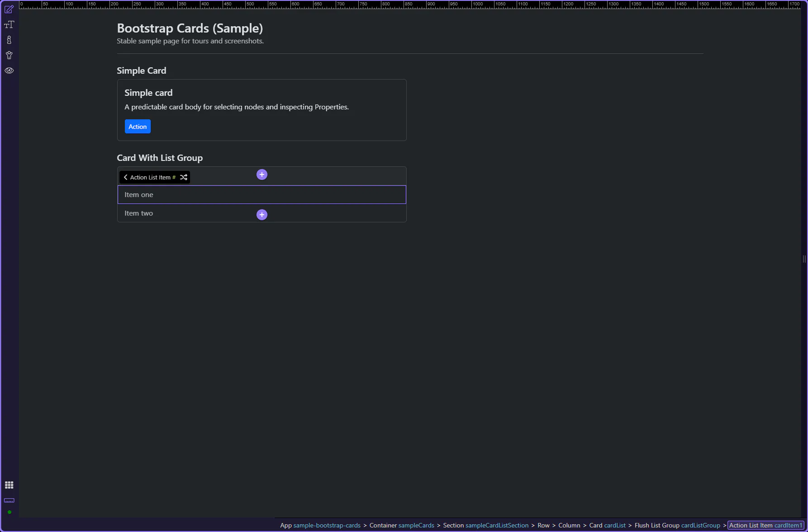The height and width of the screenshot is (532, 808).
Task: Click the text size (tT) tool icon
Action: pyautogui.click(x=9, y=24)
